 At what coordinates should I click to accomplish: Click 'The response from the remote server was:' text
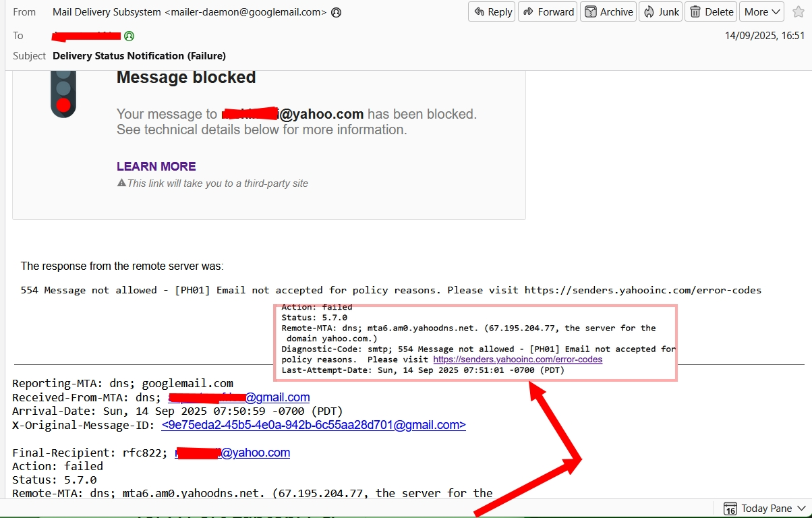coord(122,266)
